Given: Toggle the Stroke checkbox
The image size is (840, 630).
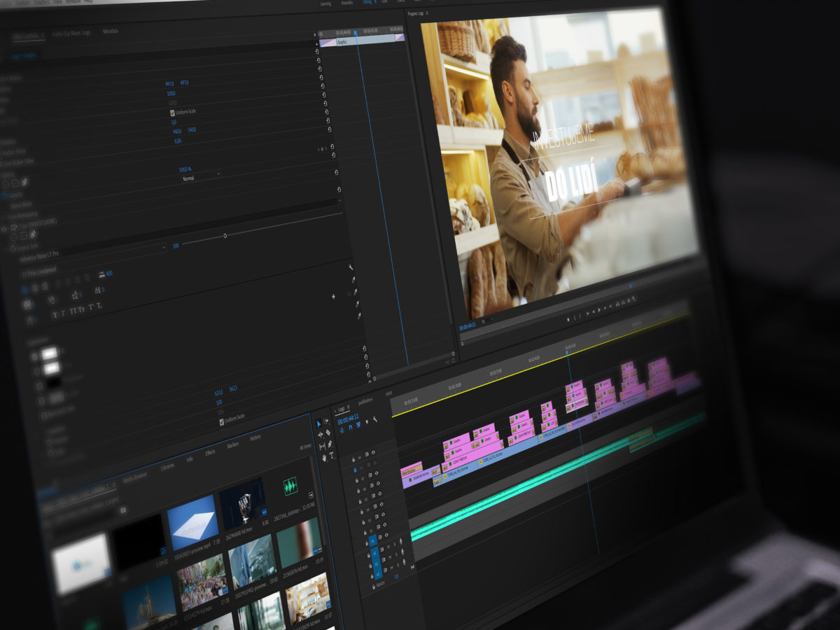Looking at the screenshot, I should pyautogui.click(x=37, y=371).
